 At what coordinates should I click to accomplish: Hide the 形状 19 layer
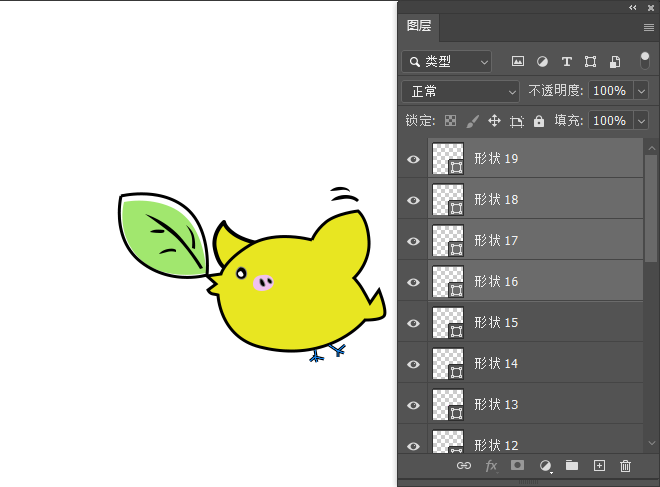pos(413,159)
